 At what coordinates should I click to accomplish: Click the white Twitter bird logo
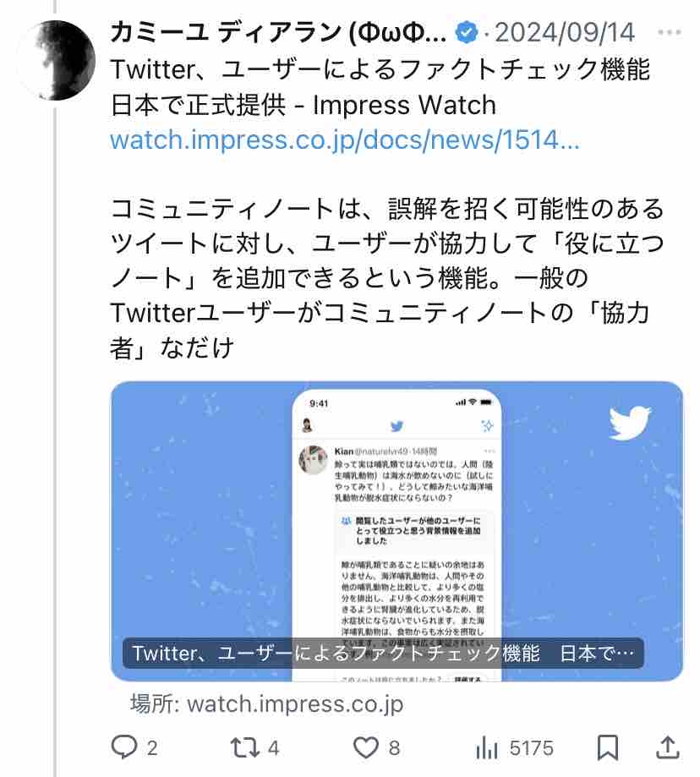(630, 423)
